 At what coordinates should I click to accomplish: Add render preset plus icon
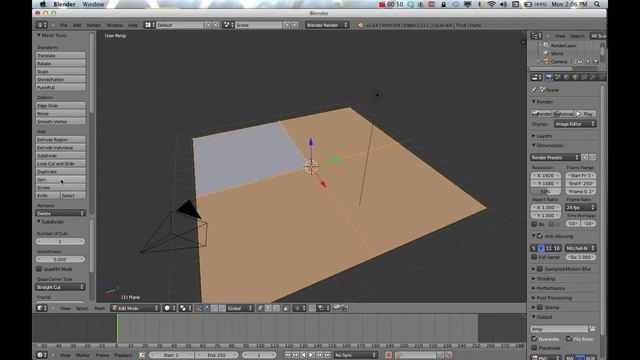tap(584, 157)
